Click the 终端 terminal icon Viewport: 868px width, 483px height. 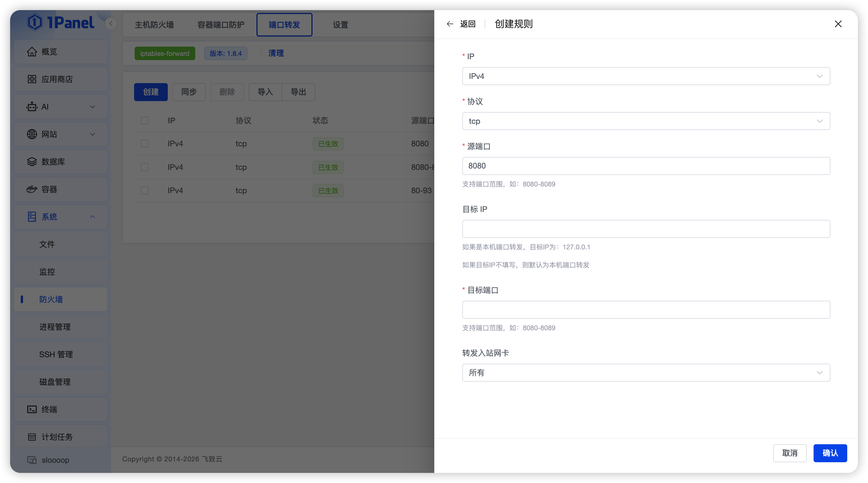click(x=32, y=409)
